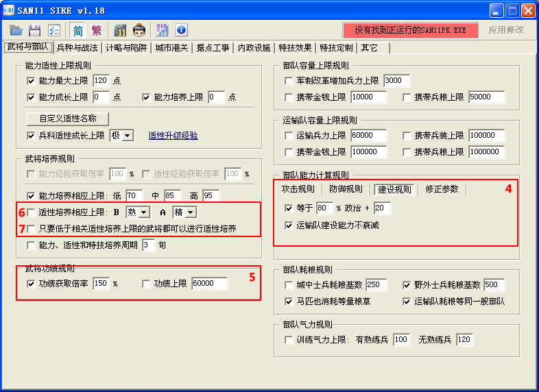Expand the A grade 精 dropdown

pos(189,213)
